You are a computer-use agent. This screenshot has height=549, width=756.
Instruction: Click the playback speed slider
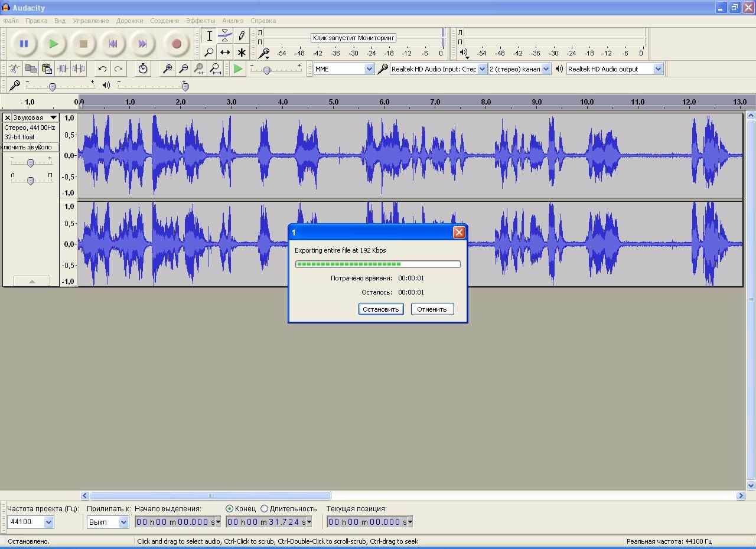pyautogui.click(x=267, y=70)
